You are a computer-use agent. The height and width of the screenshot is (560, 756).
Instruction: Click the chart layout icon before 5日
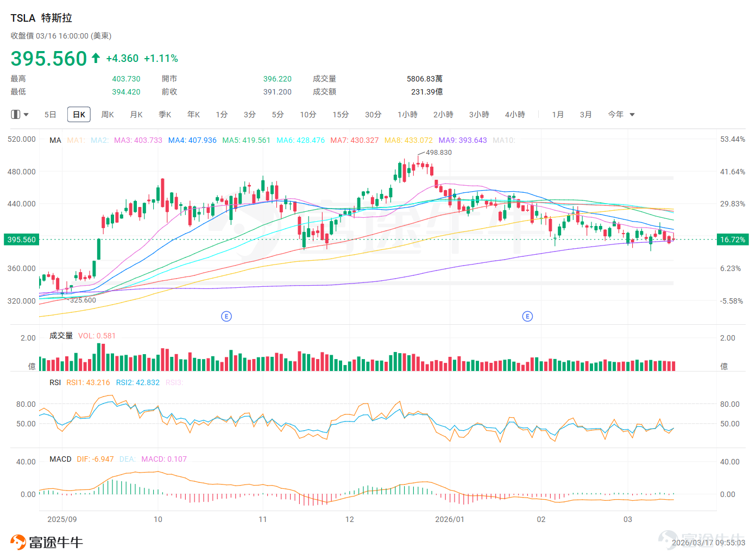15,115
